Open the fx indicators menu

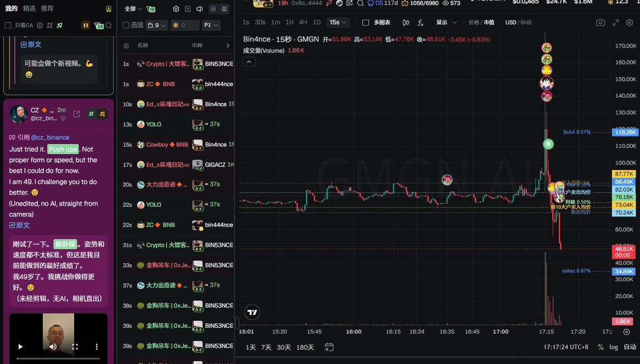(x=420, y=22)
